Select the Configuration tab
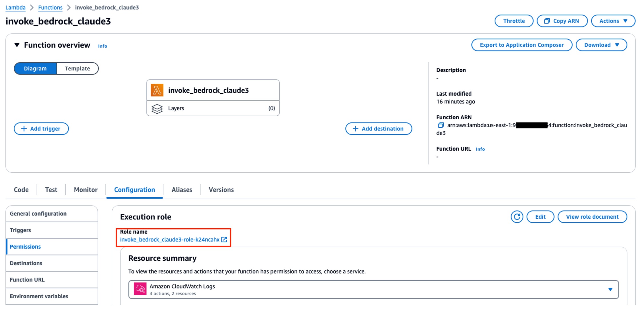The height and width of the screenshot is (310, 644). click(x=135, y=190)
